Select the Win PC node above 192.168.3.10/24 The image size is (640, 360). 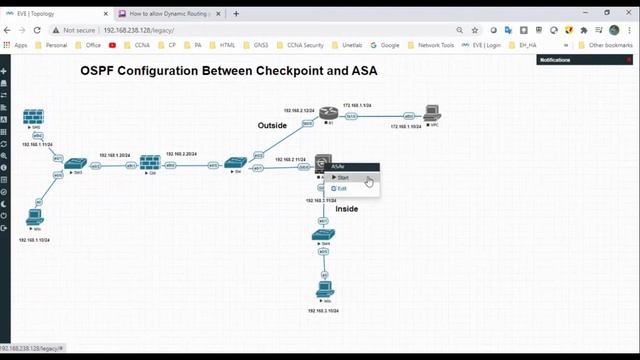(x=325, y=289)
